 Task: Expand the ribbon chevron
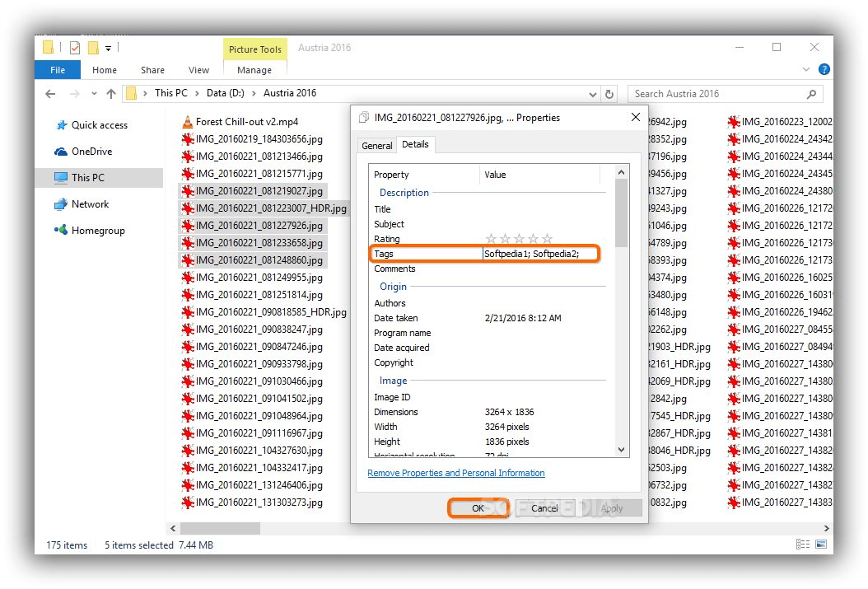tap(806, 69)
